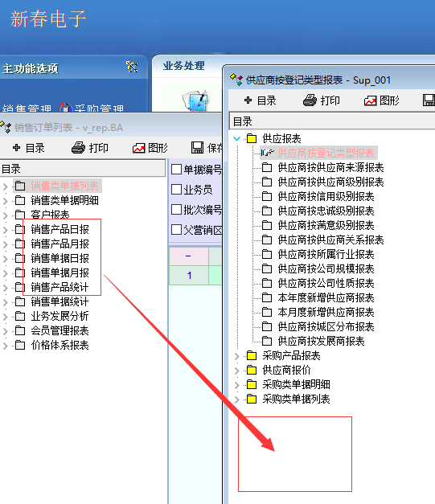Select 销售单据日报 in sales tree
The width and height of the screenshot is (435, 504).
pyautogui.click(x=60, y=258)
